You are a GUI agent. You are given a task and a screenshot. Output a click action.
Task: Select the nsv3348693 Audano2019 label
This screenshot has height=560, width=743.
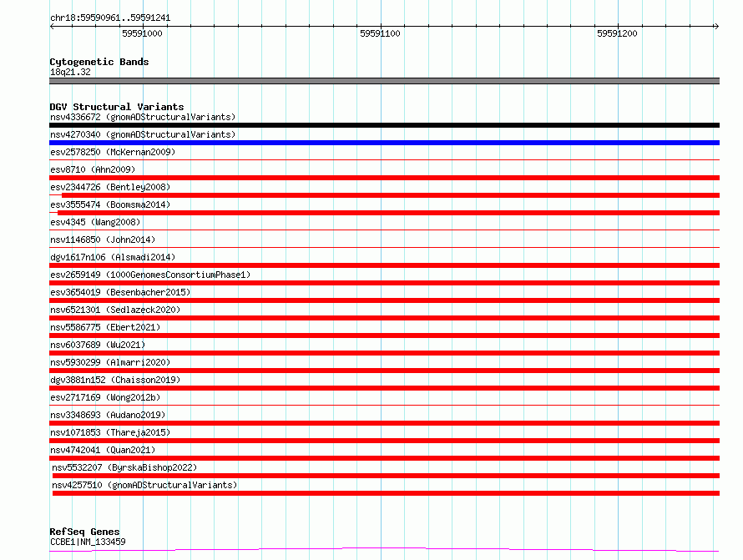[108, 415]
